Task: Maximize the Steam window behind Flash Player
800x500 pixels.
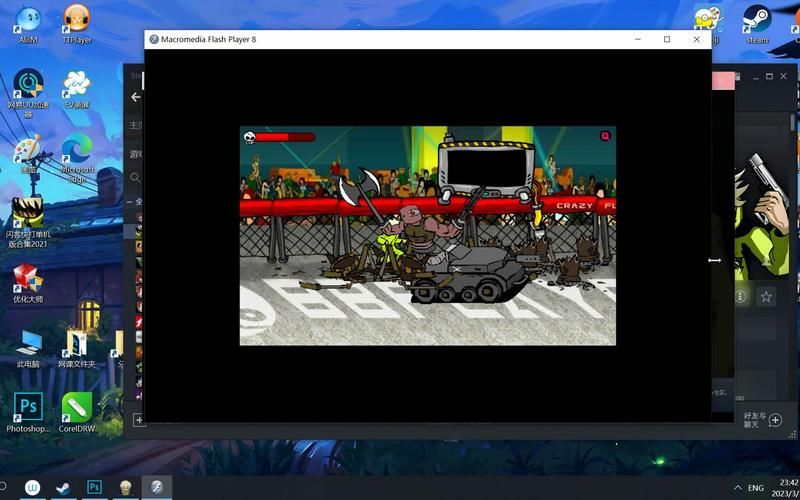Action: point(769,77)
